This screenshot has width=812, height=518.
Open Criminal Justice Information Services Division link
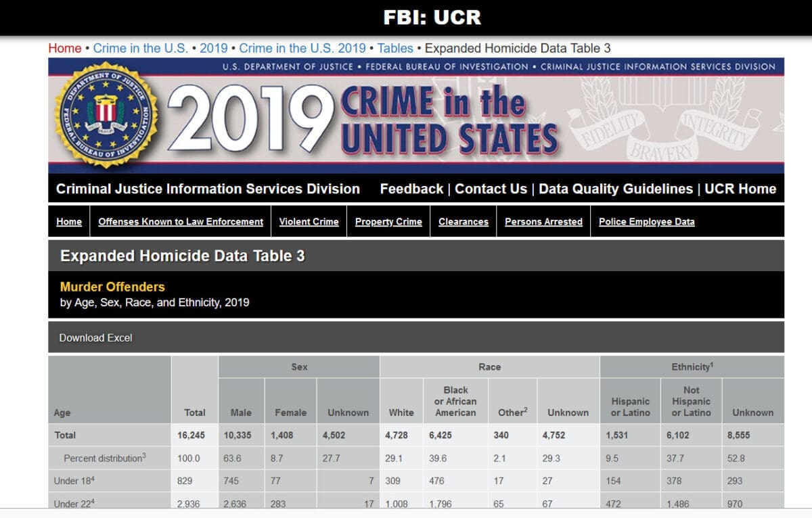coord(208,189)
